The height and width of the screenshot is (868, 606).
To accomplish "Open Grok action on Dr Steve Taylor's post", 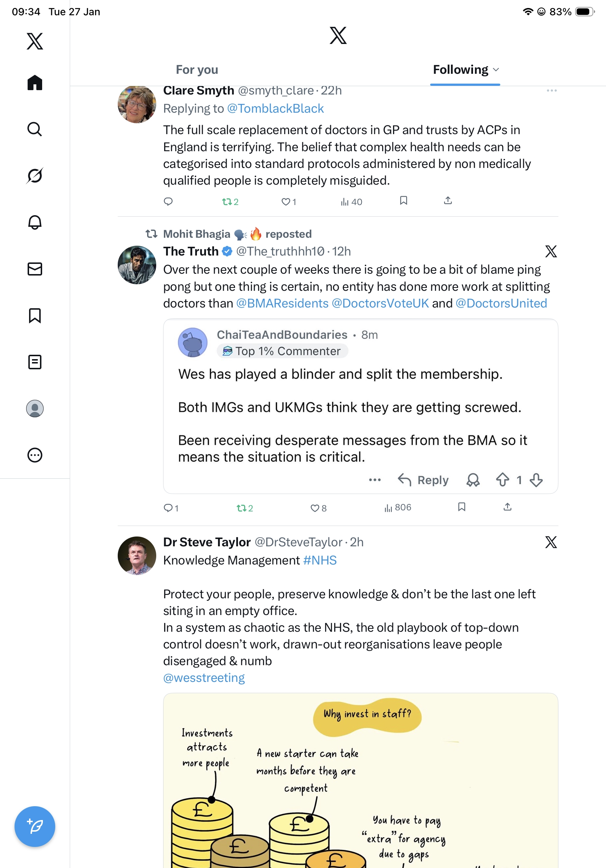I will point(550,542).
